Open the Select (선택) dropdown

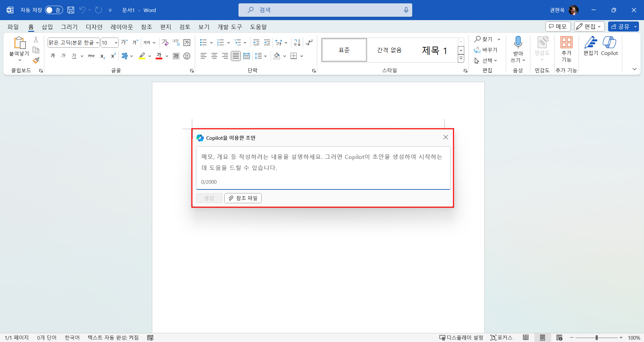486,61
